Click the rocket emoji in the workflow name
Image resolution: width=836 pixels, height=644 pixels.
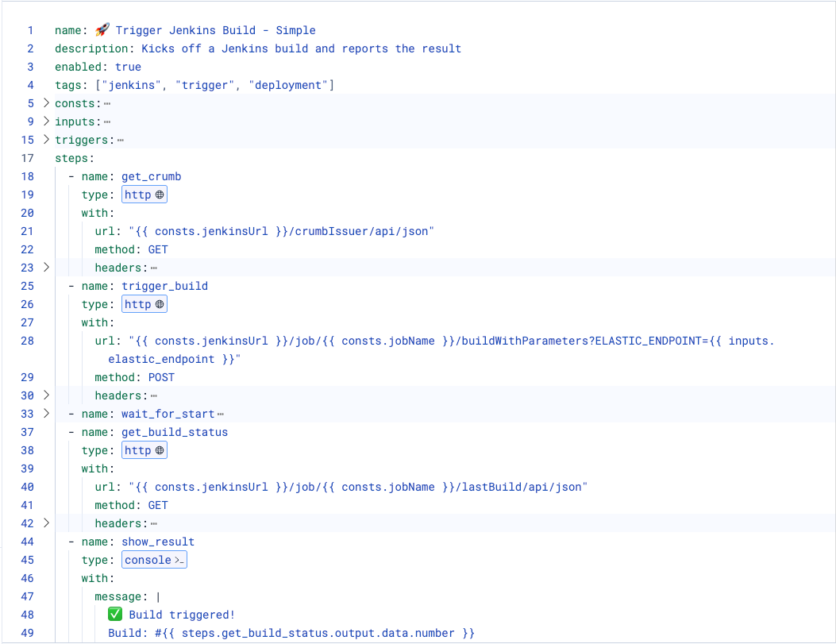coord(102,29)
